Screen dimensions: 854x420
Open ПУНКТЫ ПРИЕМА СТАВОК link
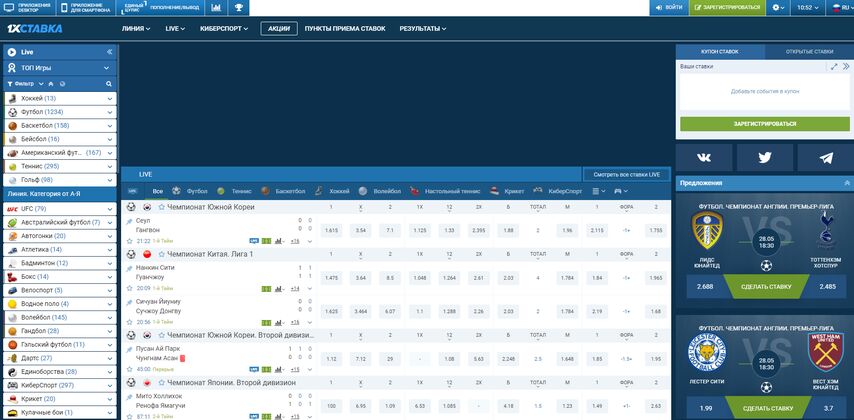pos(345,29)
